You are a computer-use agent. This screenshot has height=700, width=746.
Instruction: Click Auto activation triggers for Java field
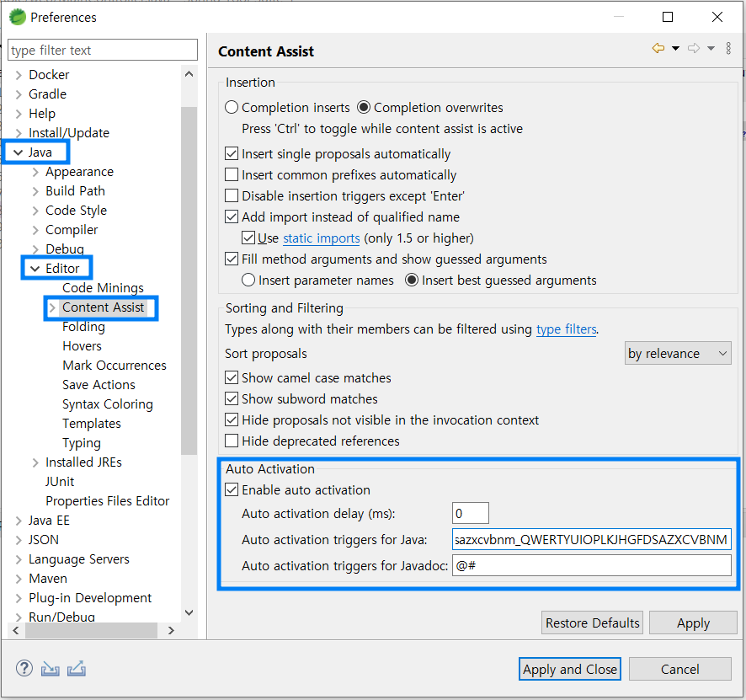(591, 539)
